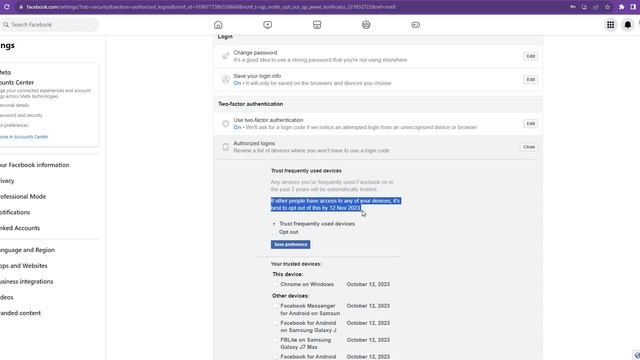Image resolution: width=640 pixels, height=360 pixels.
Task: Open the browser extensions puzzle icon
Action: click(621, 7)
